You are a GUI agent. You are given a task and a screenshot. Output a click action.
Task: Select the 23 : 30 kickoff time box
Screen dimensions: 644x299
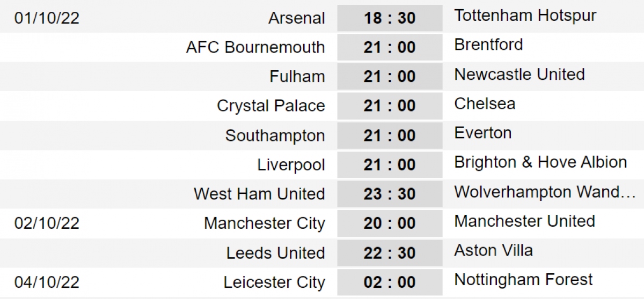coord(390,194)
